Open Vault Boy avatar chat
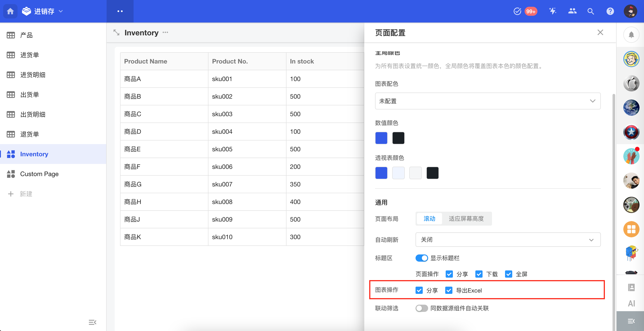This screenshot has width=644, height=331. pyautogui.click(x=631, y=59)
